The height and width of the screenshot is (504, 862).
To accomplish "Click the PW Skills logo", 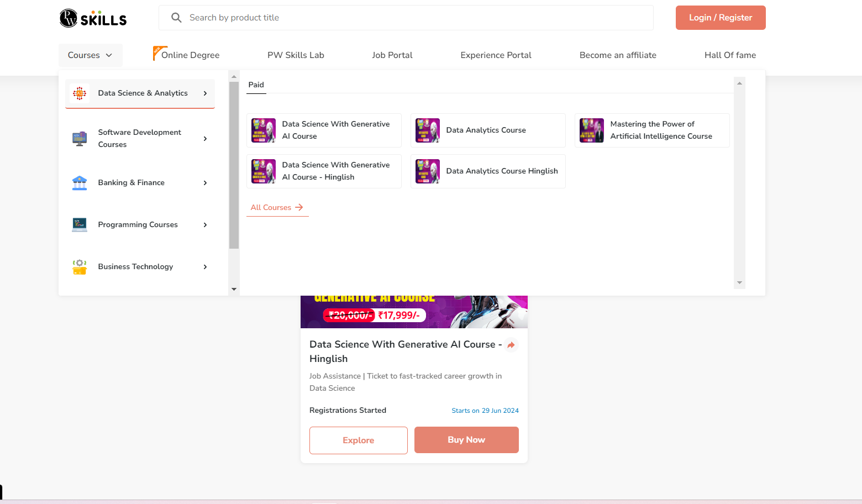I will pyautogui.click(x=93, y=18).
